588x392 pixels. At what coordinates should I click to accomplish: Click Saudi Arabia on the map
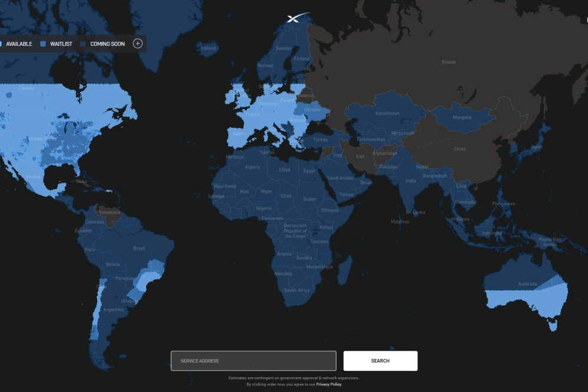[340, 178]
